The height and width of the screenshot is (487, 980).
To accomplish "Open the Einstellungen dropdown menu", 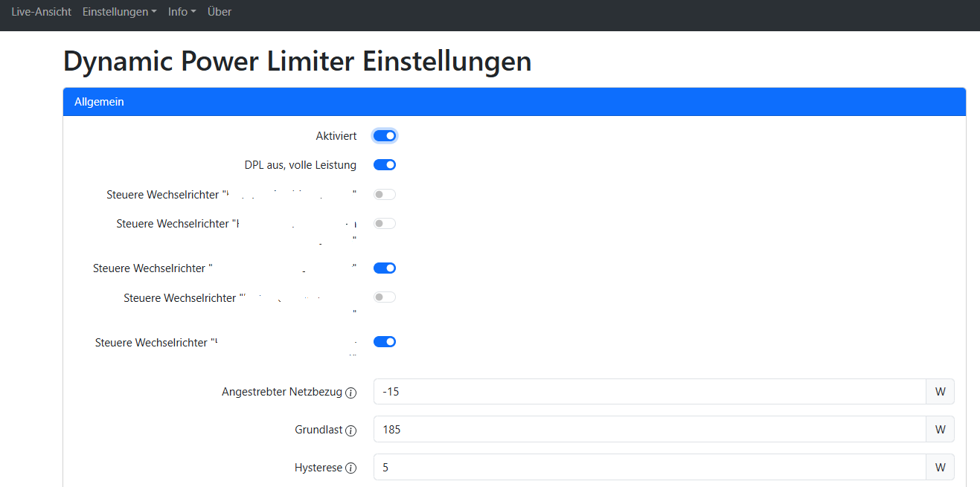I will (119, 12).
